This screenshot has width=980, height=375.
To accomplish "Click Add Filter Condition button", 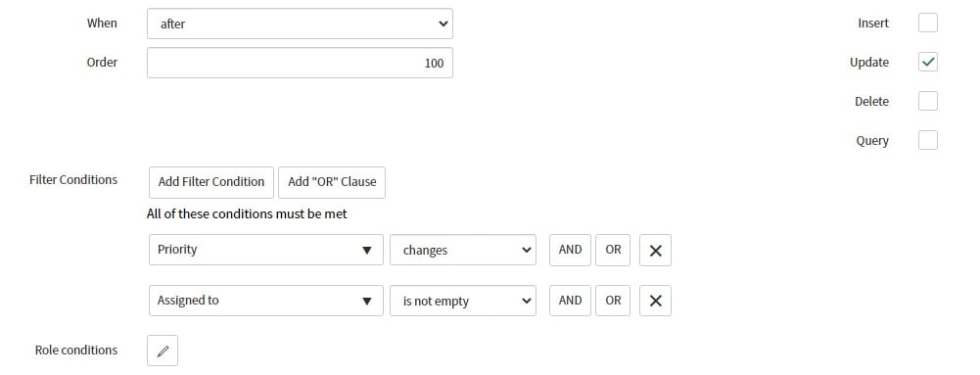I will [211, 182].
